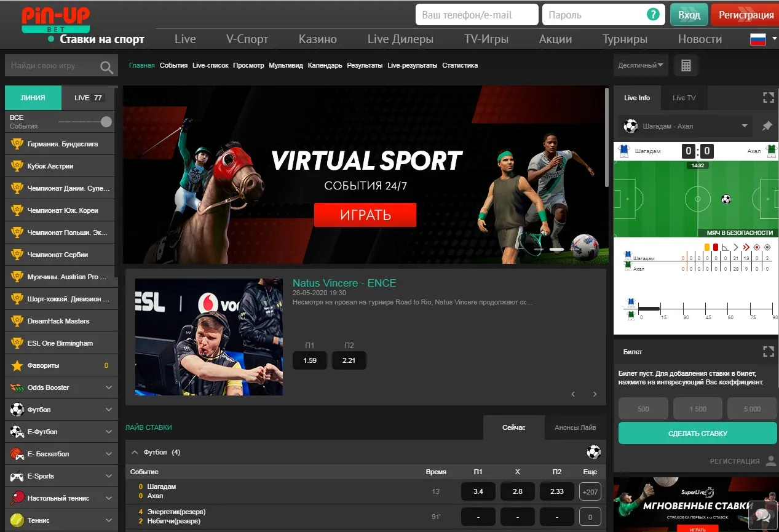Click the Теннис ball icon

click(x=17, y=520)
